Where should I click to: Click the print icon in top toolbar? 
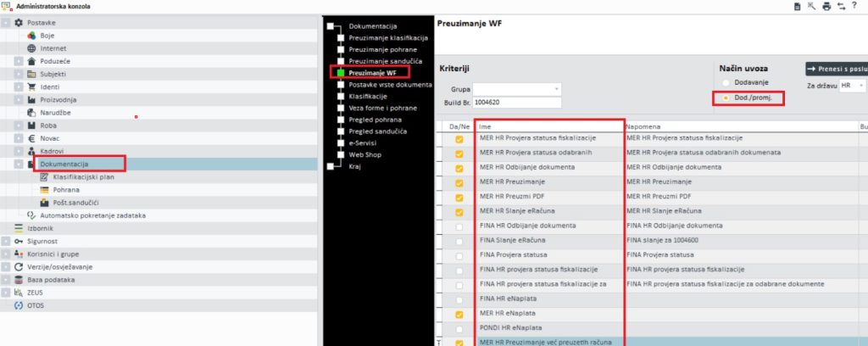(826, 6)
